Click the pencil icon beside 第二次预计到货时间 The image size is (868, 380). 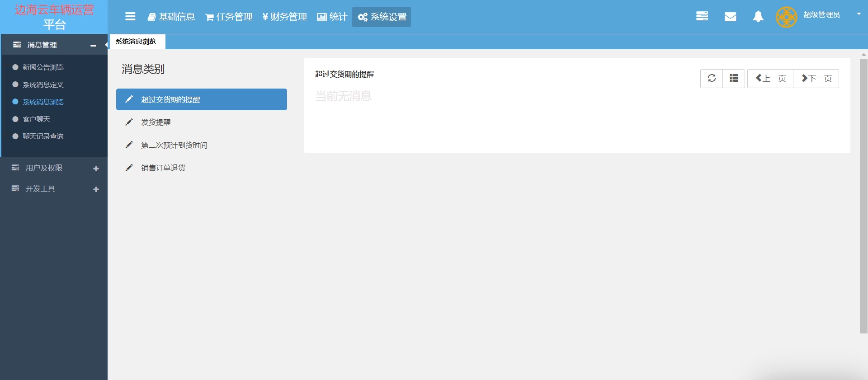(129, 145)
